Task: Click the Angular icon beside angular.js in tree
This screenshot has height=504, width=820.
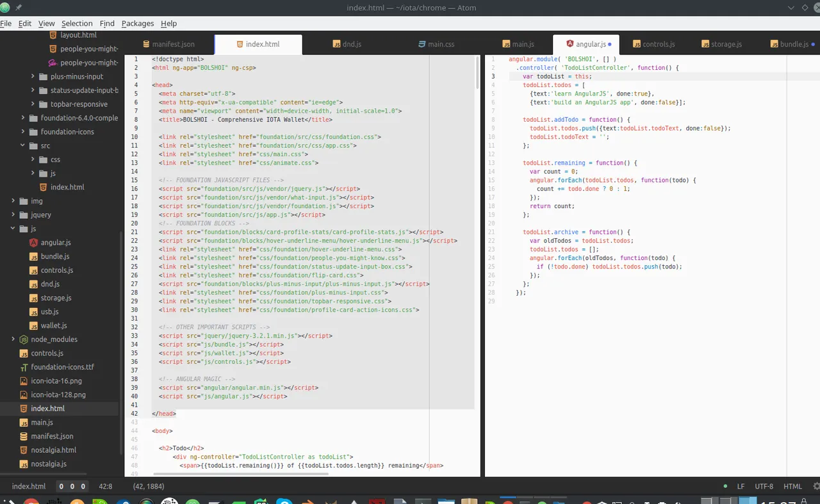Action: tap(34, 242)
